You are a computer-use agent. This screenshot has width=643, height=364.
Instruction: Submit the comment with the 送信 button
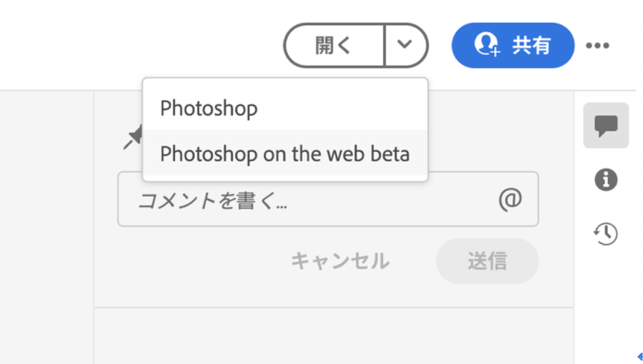click(x=487, y=261)
